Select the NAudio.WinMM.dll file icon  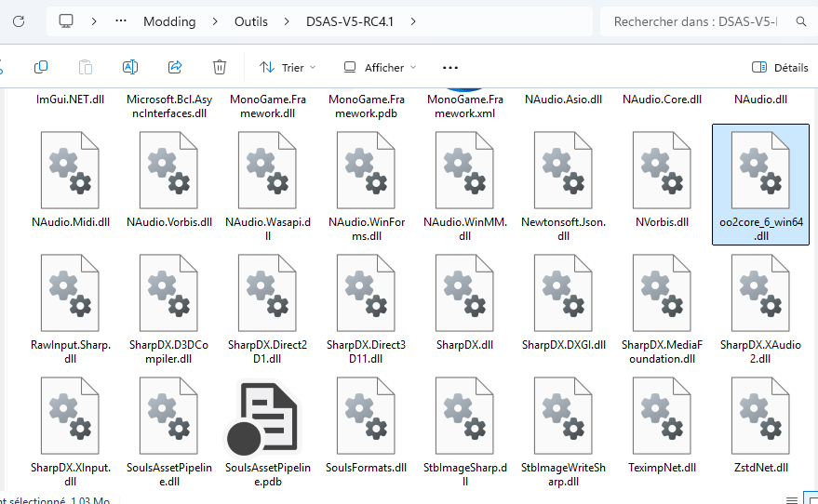pos(464,170)
